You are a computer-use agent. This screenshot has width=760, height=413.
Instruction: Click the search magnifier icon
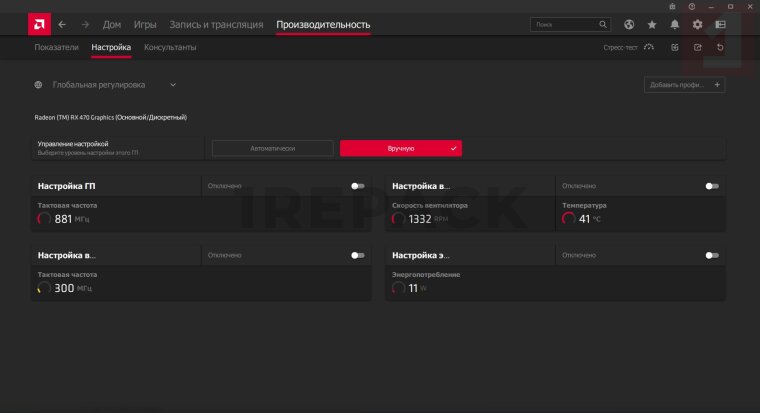(x=602, y=24)
